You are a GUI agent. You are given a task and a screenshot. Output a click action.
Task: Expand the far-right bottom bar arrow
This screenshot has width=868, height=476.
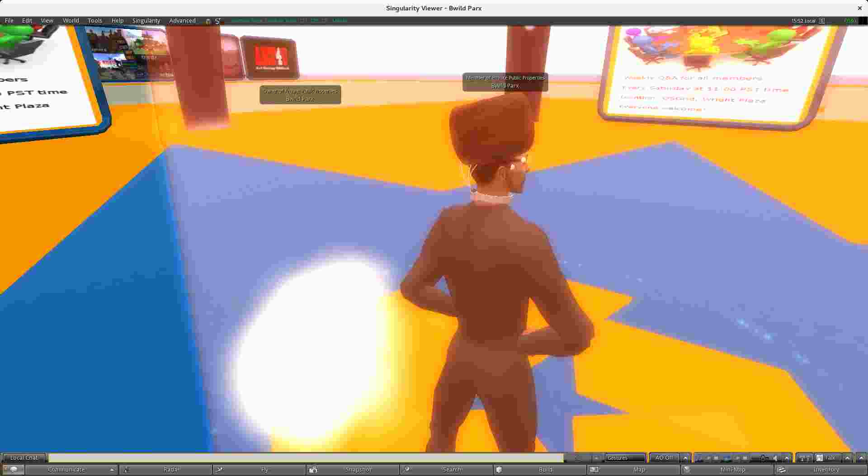862,458
